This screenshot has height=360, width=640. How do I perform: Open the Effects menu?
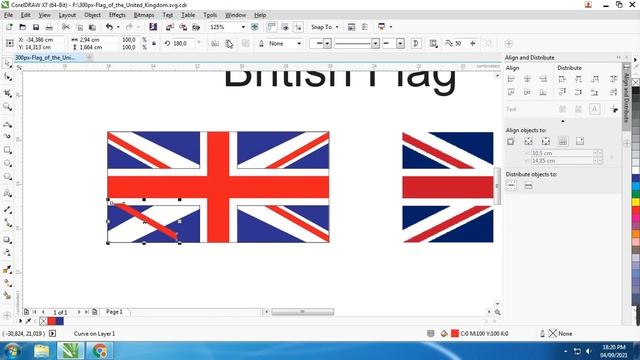coord(117,15)
